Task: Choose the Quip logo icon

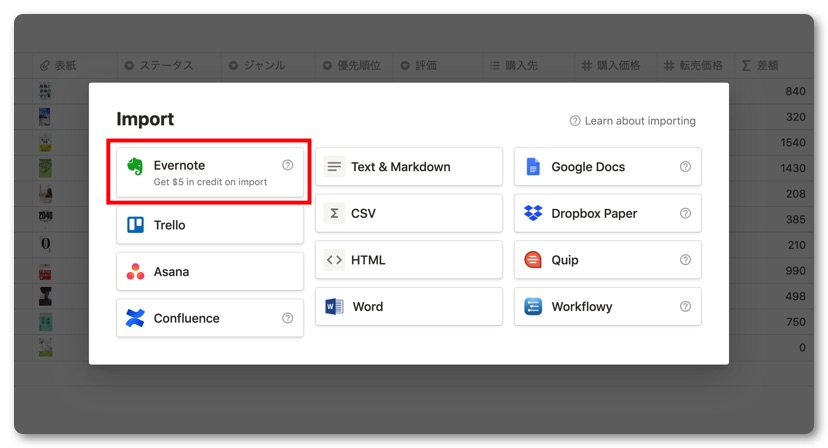Action: click(533, 260)
